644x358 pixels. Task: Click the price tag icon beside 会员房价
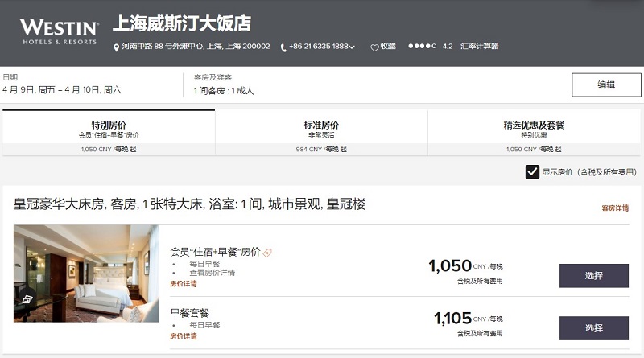267,253
